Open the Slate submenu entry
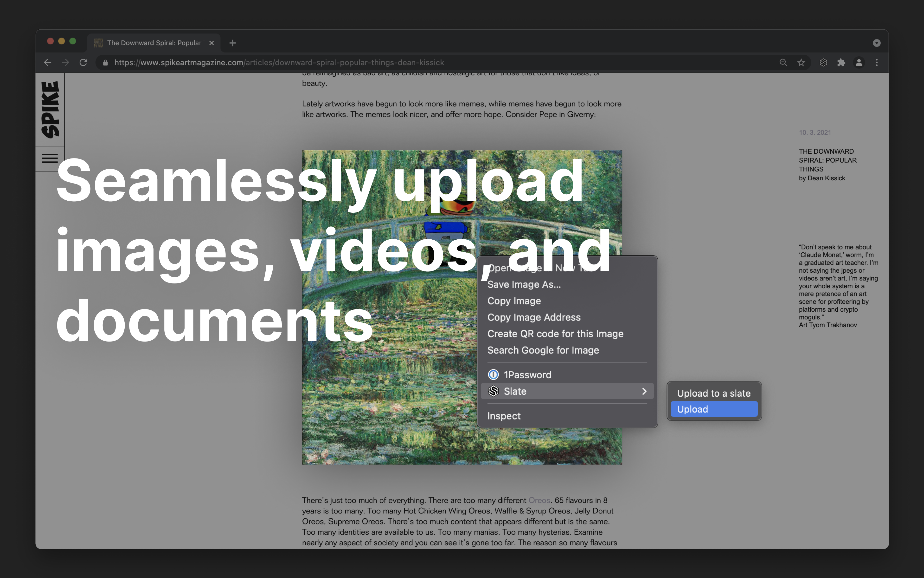924x578 pixels. (x=567, y=391)
